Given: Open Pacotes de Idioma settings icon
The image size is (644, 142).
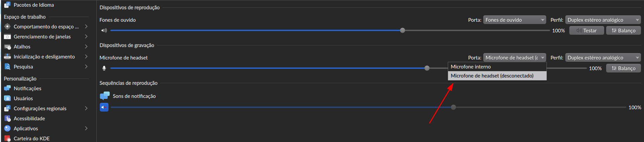Looking at the screenshot, I should [7, 5].
